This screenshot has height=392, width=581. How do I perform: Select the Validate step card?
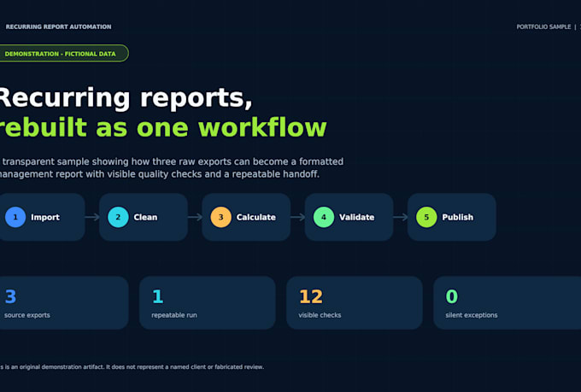click(349, 217)
